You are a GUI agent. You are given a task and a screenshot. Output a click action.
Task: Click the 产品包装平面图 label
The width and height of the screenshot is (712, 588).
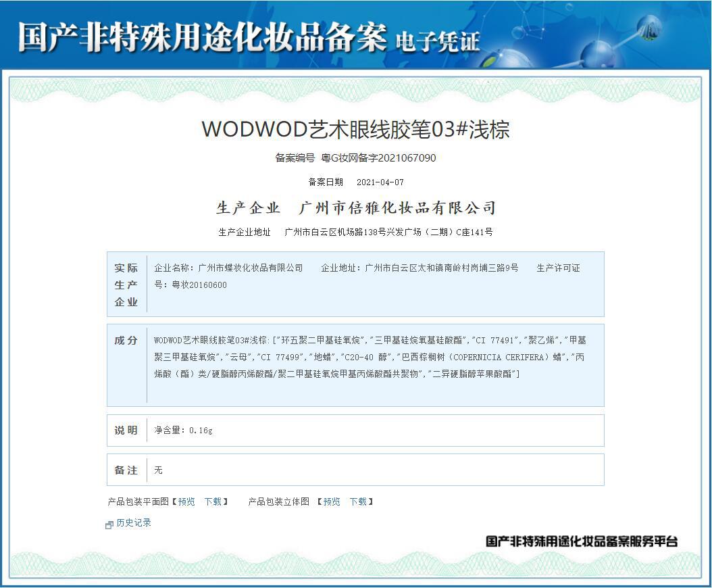[x=138, y=501]
